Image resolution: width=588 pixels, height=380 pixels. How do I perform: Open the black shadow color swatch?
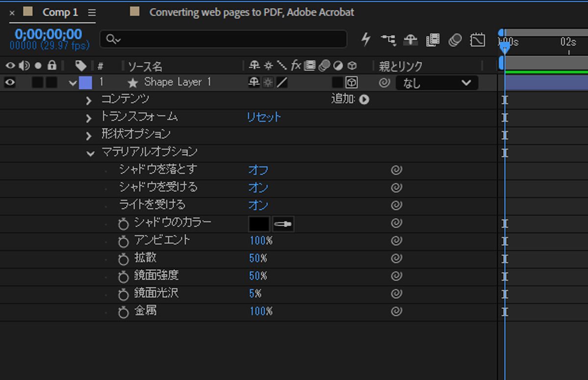259,224
